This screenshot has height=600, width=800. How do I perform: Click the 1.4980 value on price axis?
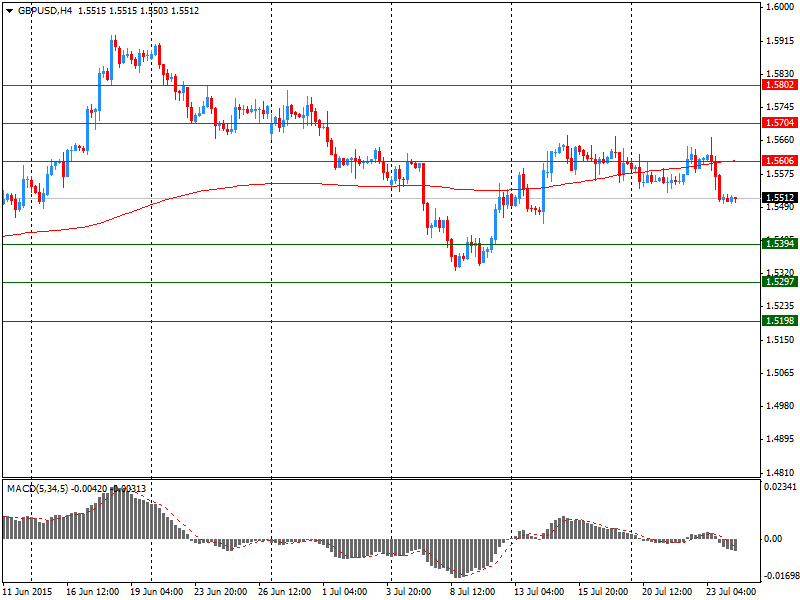click(x=780, y=406)
